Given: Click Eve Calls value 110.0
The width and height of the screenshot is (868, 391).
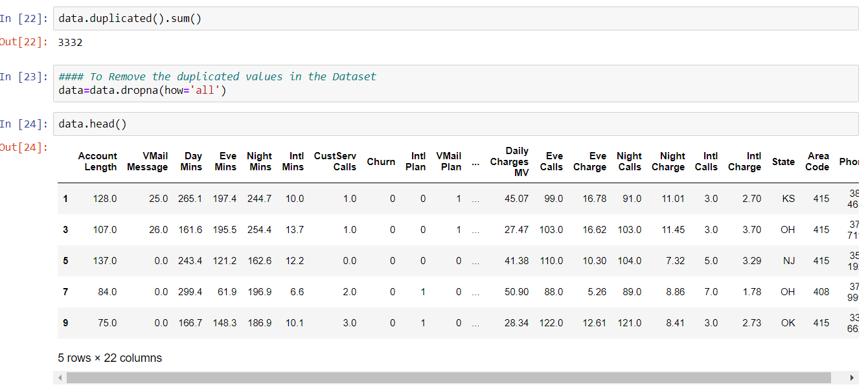Looking at the screenshot, I should tap(551, 261).
